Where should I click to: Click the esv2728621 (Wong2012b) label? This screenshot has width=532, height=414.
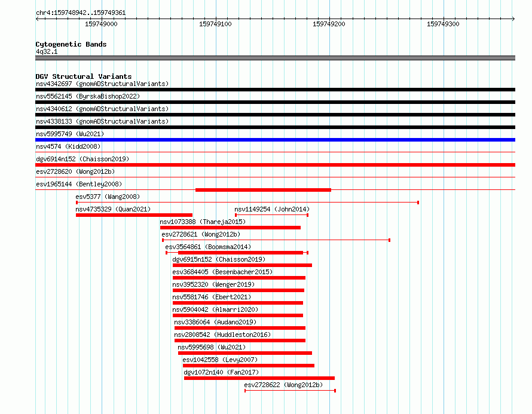click(201, 234)
